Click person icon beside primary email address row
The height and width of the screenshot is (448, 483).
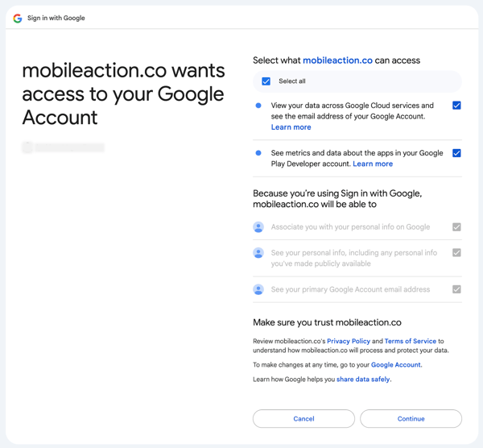click(x=258, y=289)
